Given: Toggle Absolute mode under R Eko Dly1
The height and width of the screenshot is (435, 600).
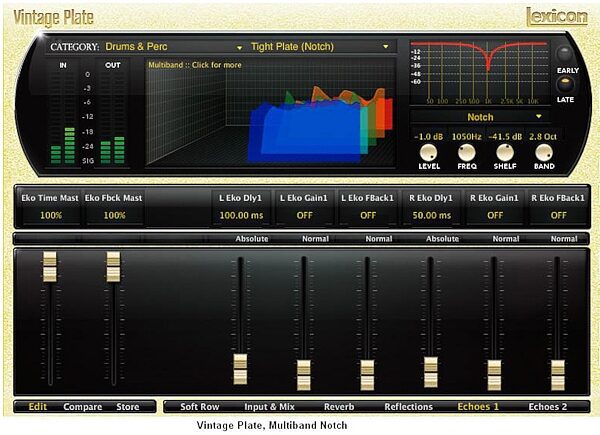Looking at the screenshot, I should [x=442, y=239].
